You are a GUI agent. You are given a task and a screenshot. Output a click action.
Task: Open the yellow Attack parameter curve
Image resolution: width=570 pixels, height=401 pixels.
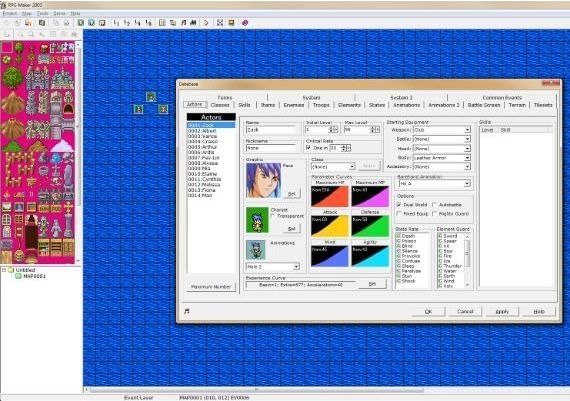pos(329,226)
